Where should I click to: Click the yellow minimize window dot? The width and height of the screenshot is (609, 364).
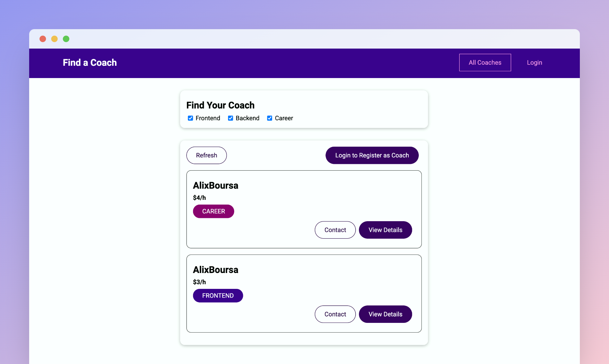tap(54, 39)
